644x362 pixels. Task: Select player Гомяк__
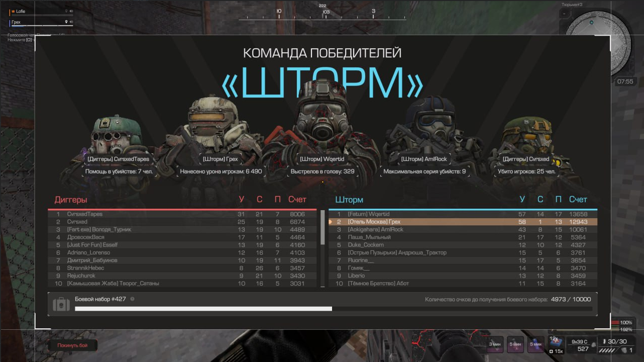(x=463, y=268)
